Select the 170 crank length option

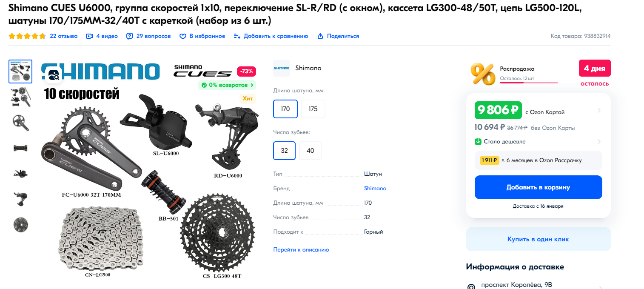click(x=285, y=109)
